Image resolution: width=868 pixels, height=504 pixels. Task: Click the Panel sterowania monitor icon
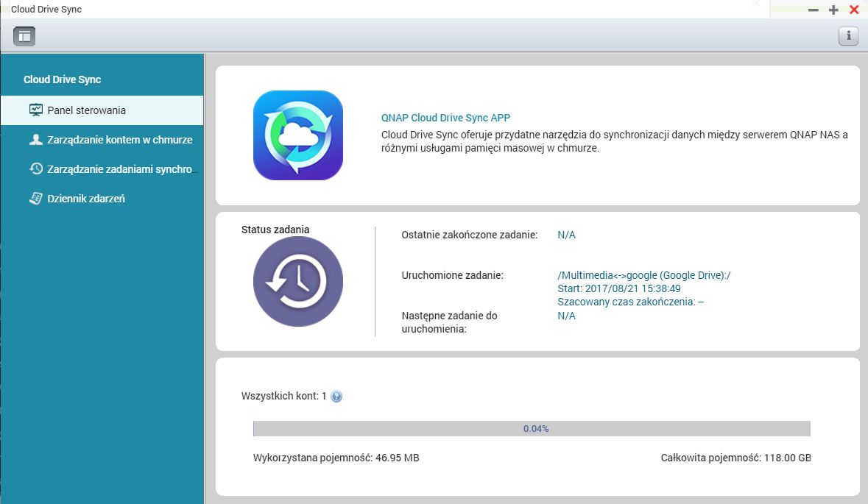(x=36, y=110)
